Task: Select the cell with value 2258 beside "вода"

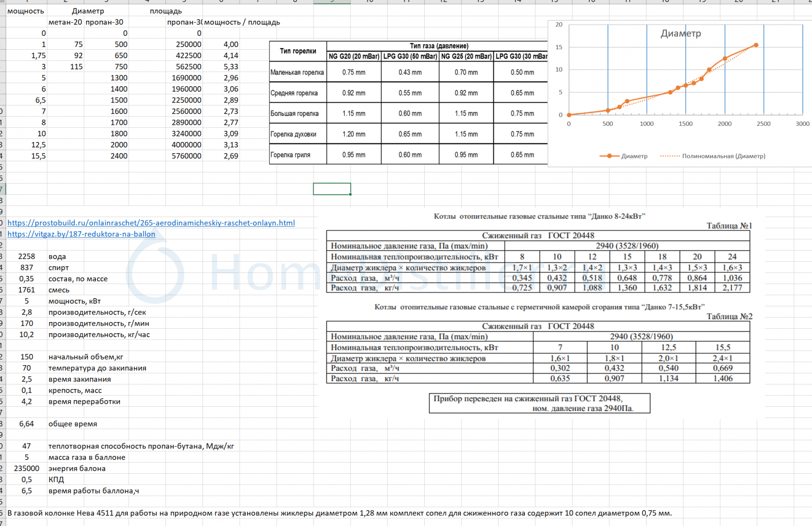Action: [x=26, y=257]
